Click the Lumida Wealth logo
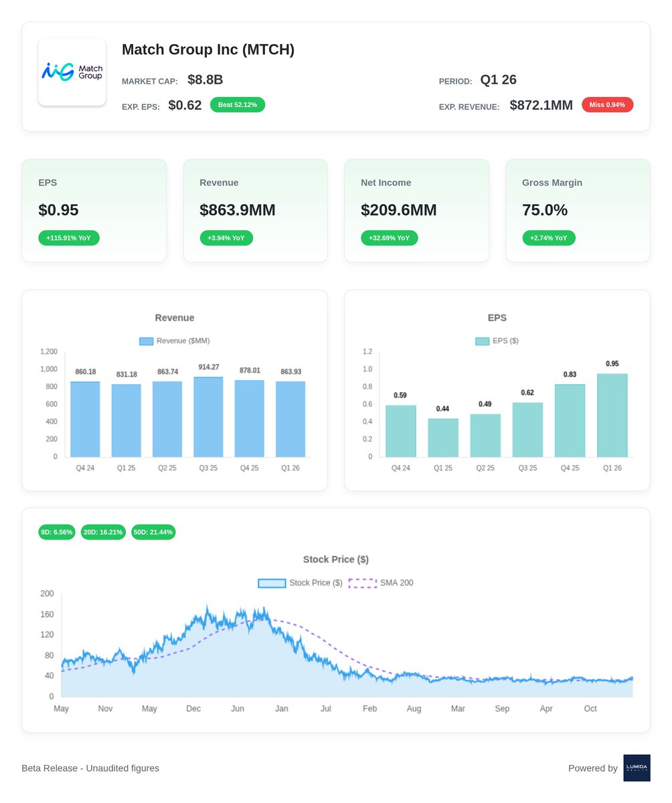The image size is (672, 803). [637, 768]
